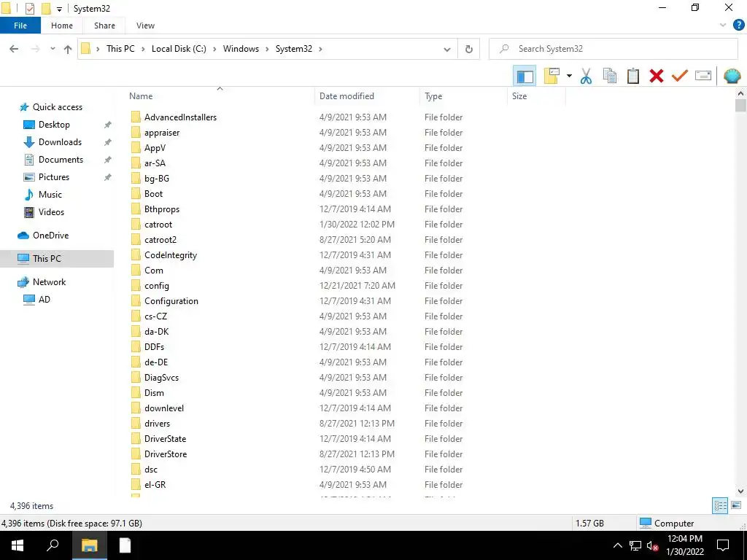Expand chevron after Windows in address bar
Screen dimensions: 747x560
pos(267,49)
